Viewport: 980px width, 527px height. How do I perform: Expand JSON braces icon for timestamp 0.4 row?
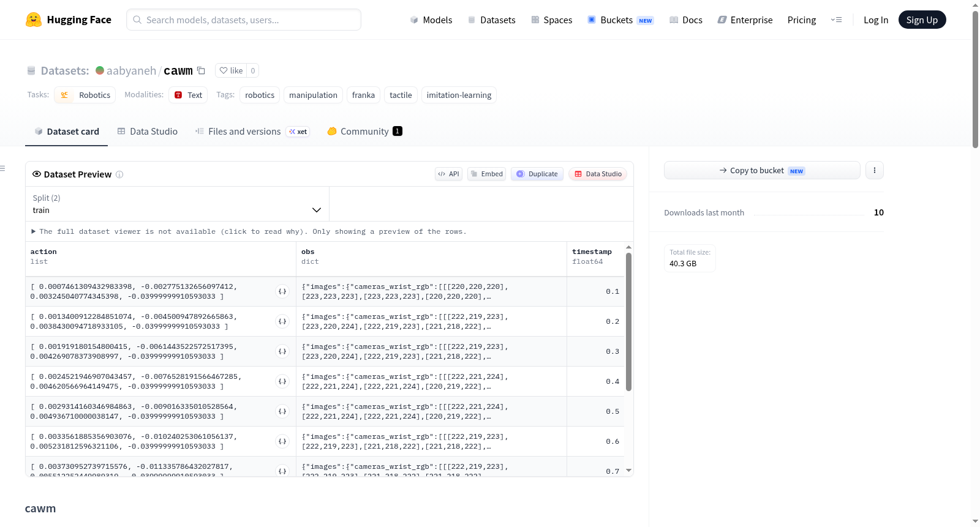(x=282, y=381)
